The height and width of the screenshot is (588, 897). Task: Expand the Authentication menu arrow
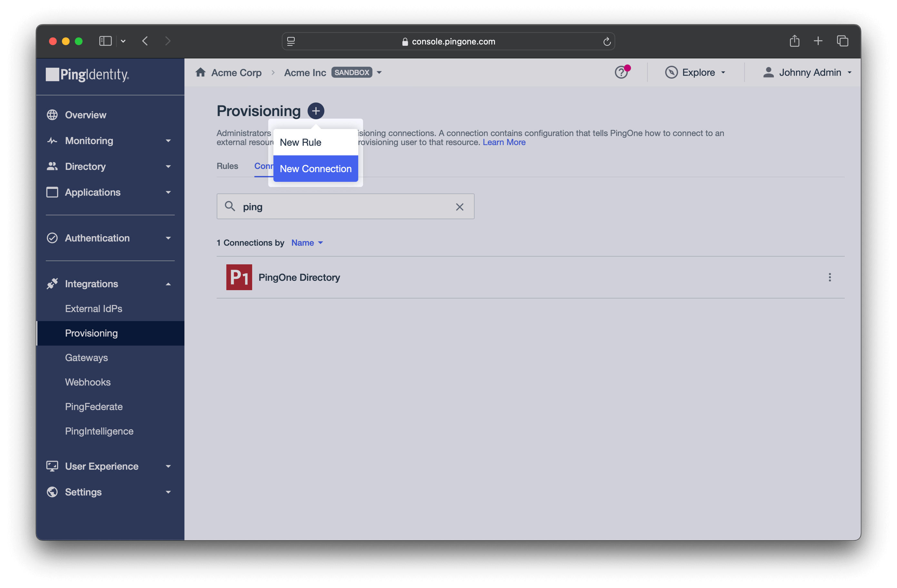pos(168,238)
